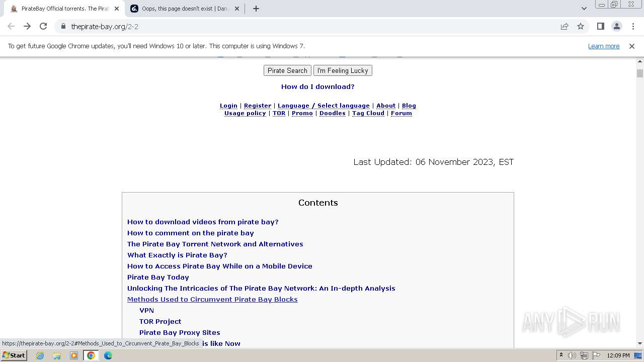644x362 pixels.
Task: Close the 'Oops, page doesn't exist' tab
Action: point(237,9)
